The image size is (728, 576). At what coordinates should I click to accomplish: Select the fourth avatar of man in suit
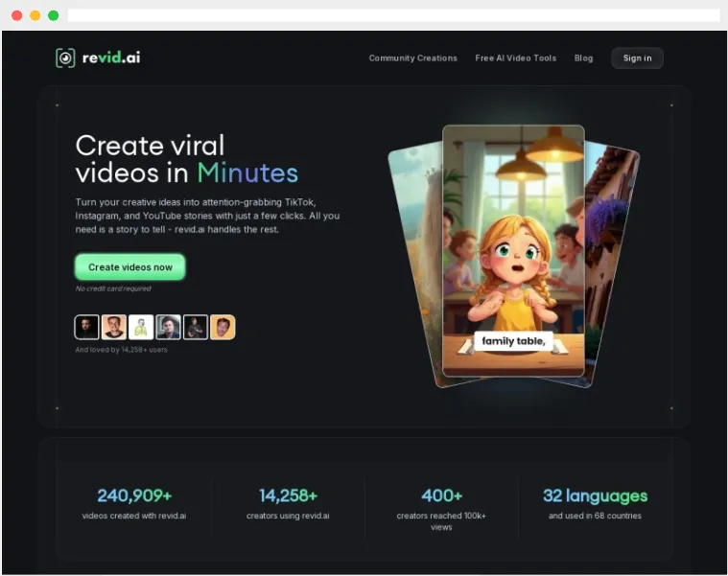pyautogui.click(x=168, y=327)
